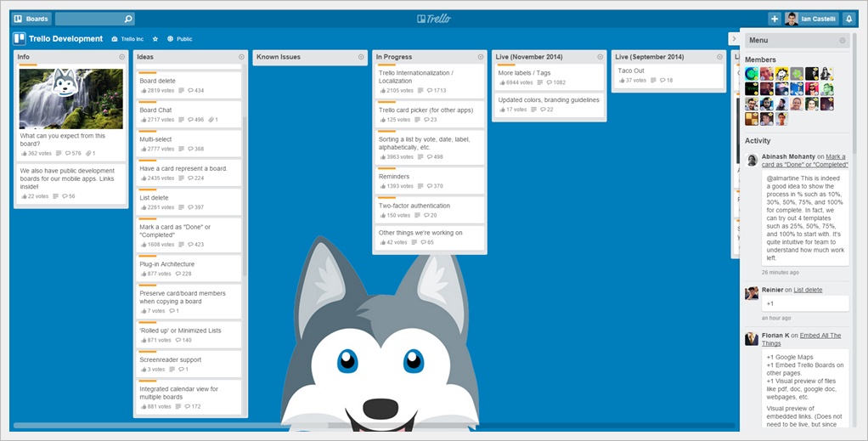
Task: Open Ideas list options menu
Action: pos(241,57)
